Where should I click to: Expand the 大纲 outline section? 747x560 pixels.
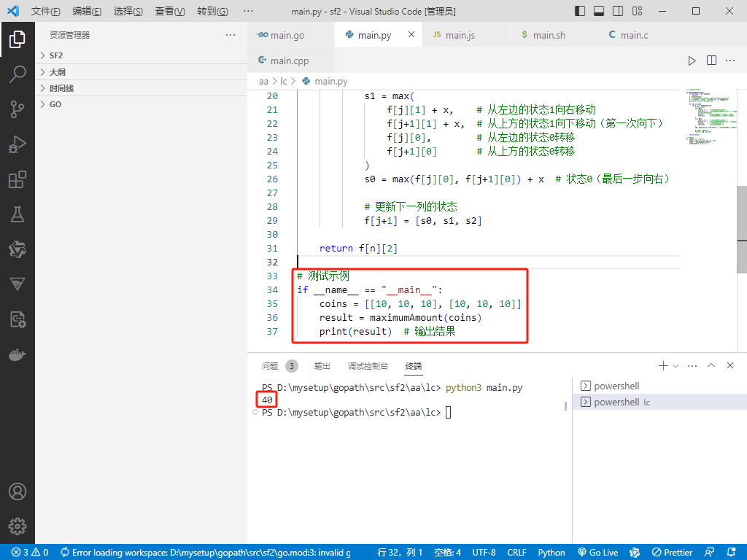pyautogui.click(x=141, y=72)
